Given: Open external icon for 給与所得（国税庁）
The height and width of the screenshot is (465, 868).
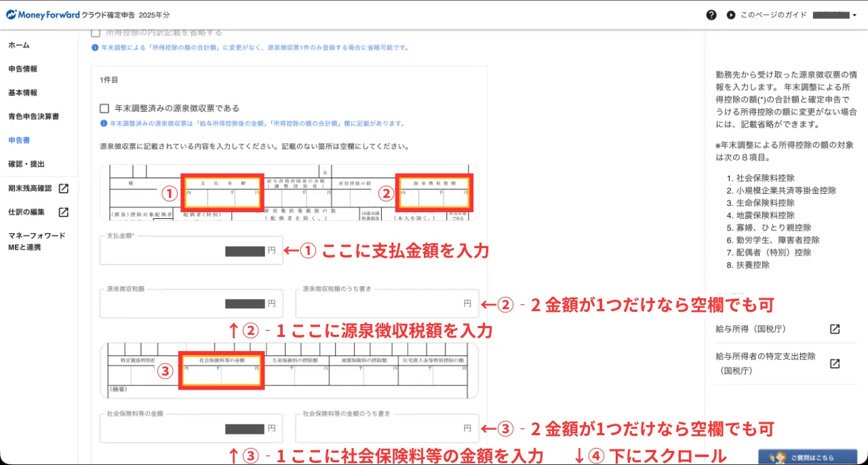Looking at the screenshot, I should click(x=835, y=329).
